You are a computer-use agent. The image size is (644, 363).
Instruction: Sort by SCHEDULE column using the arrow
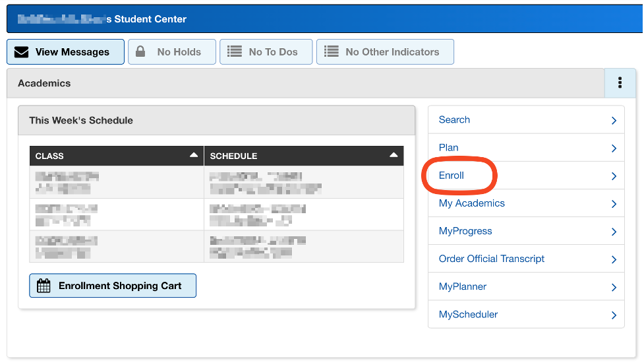pos(394,155)
